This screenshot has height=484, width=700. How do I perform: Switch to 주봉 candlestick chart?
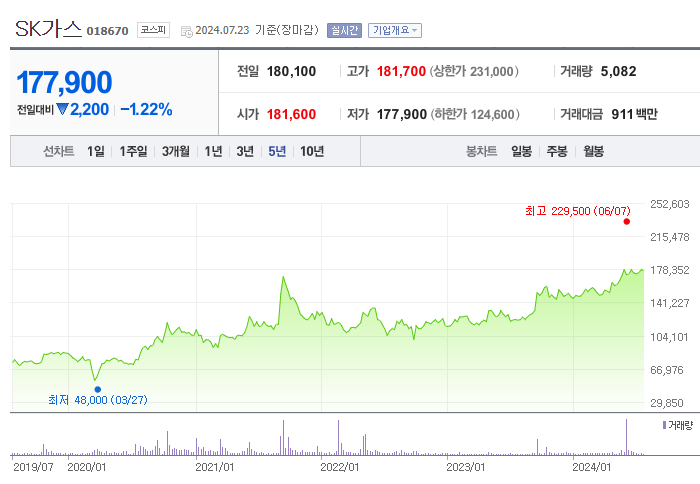557,151
